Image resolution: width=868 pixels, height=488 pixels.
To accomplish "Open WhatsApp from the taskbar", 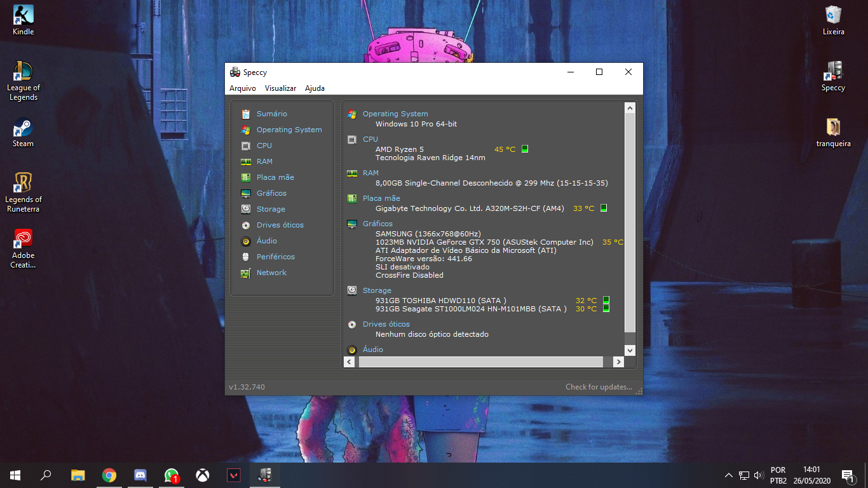I will pos(172,475).
